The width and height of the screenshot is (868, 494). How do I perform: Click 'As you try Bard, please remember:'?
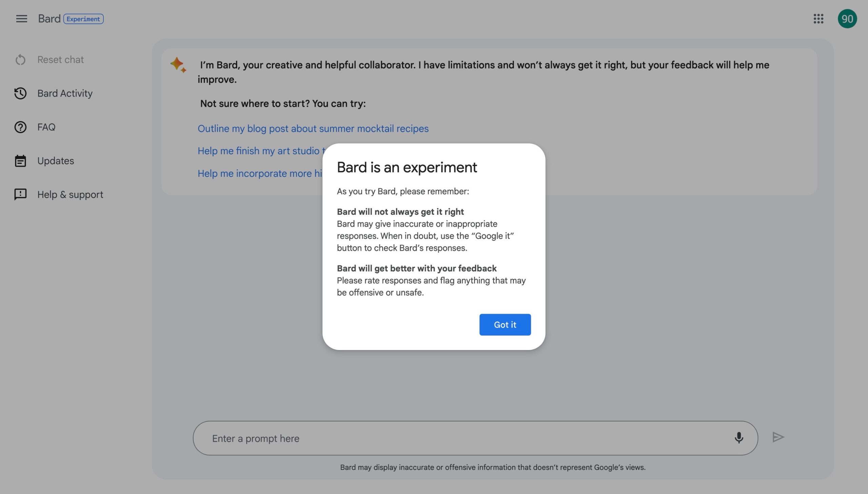[402, 191]
